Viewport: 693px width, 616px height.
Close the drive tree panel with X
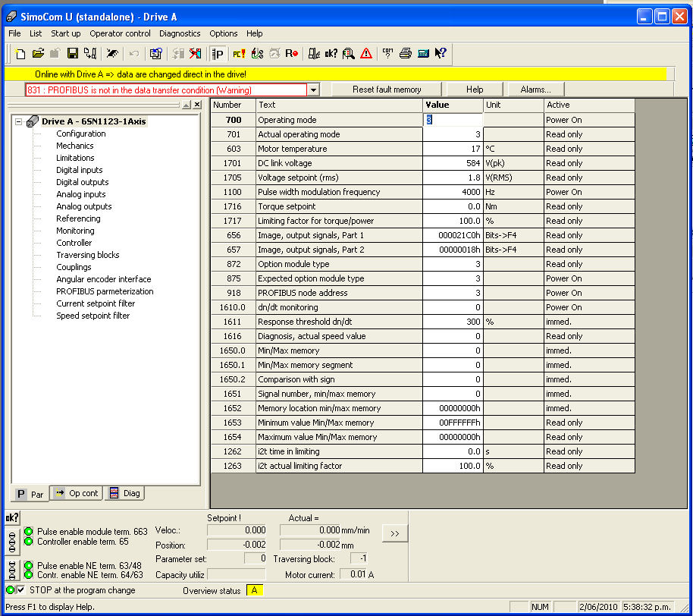[x=197, y=105]
